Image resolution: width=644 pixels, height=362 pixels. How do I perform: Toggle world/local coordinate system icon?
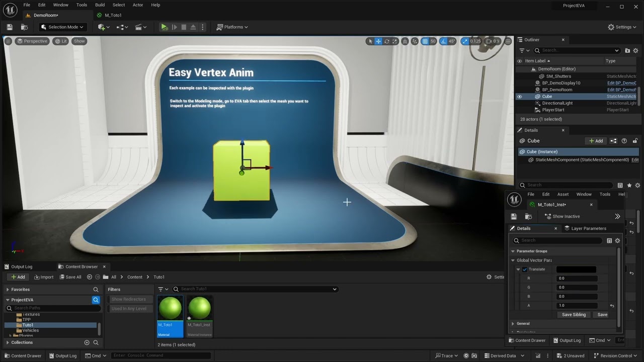406,41
